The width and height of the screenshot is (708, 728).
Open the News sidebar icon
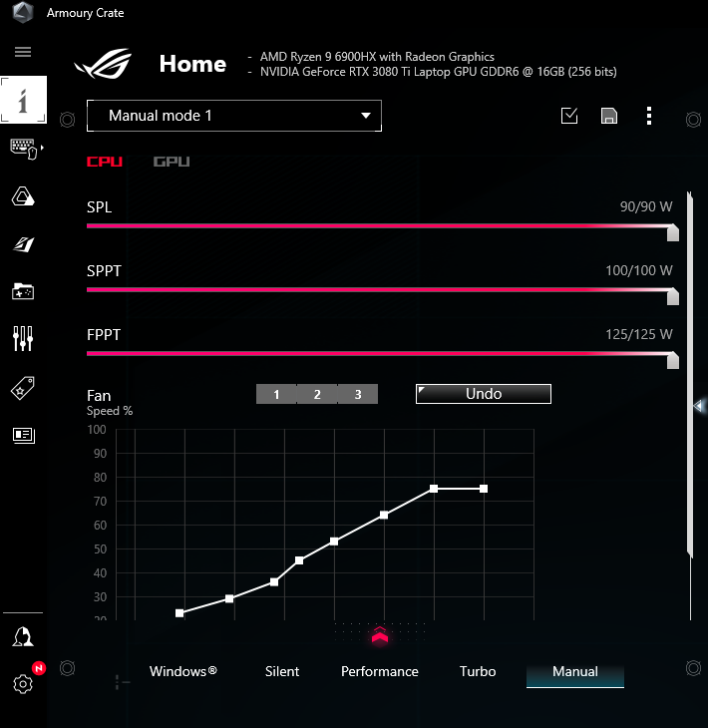point(24,436)
